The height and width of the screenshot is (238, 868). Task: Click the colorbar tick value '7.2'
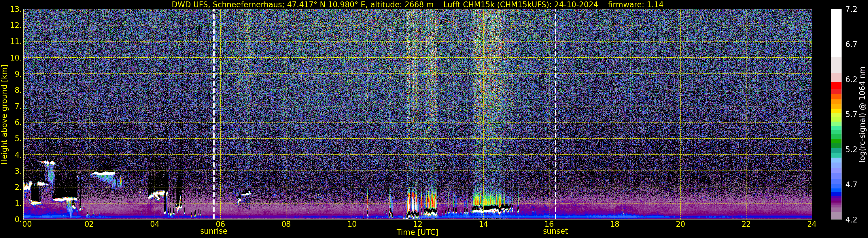click(x=851, y=9)
